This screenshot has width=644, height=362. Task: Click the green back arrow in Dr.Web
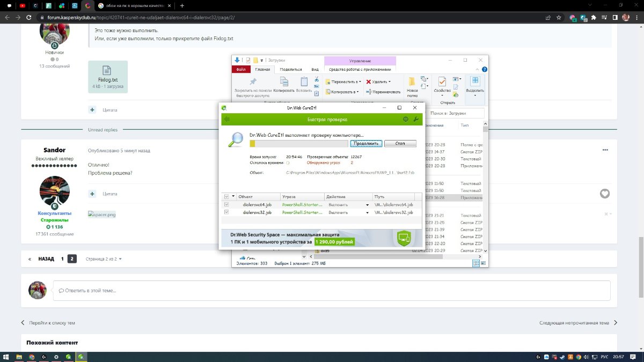(227, 119)
